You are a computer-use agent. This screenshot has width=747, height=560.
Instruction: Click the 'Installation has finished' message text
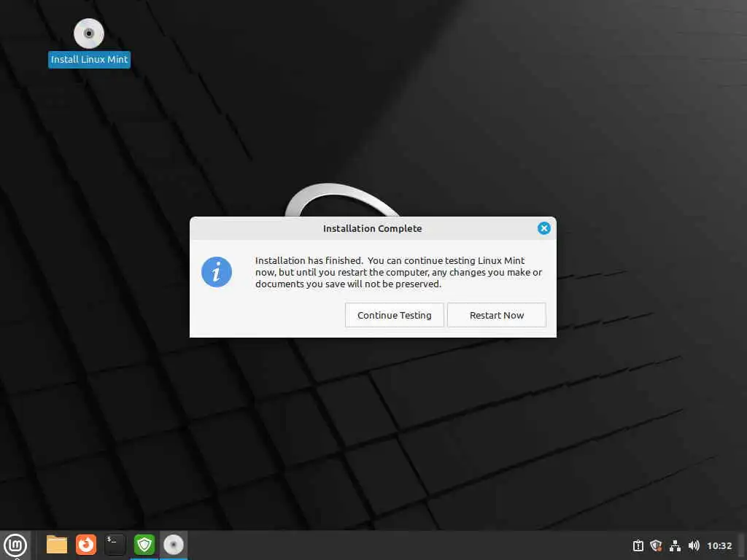[399, 273]
